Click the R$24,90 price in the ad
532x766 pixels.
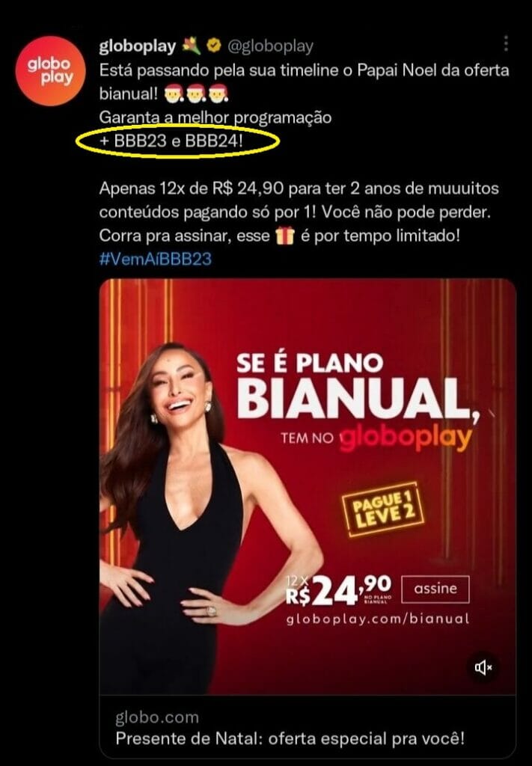pos(338,589)
